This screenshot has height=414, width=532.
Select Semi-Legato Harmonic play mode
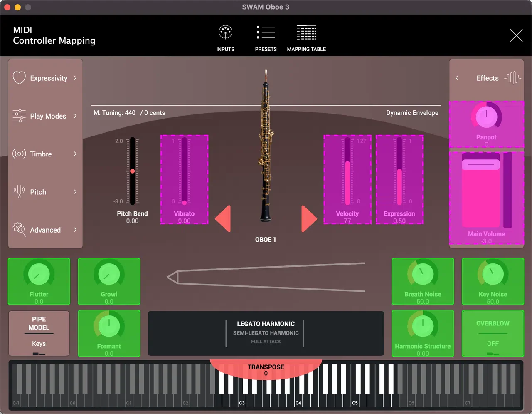coord(266,333)
